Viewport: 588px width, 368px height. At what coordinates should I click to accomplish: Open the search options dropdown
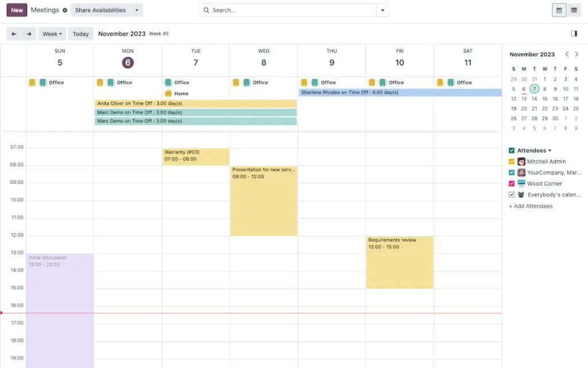[382, 10]
